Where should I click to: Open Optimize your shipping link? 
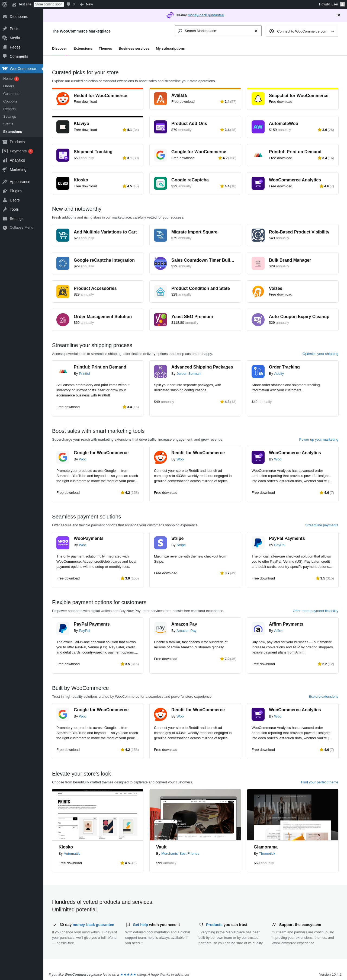click(x=320, y=354)
